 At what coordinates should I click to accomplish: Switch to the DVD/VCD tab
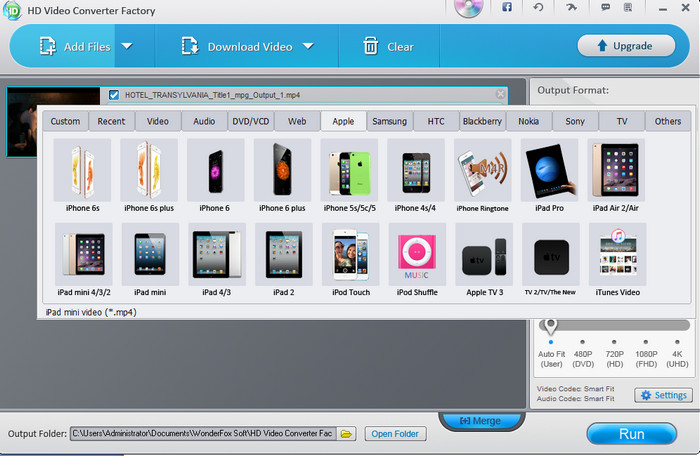point(250,121)
